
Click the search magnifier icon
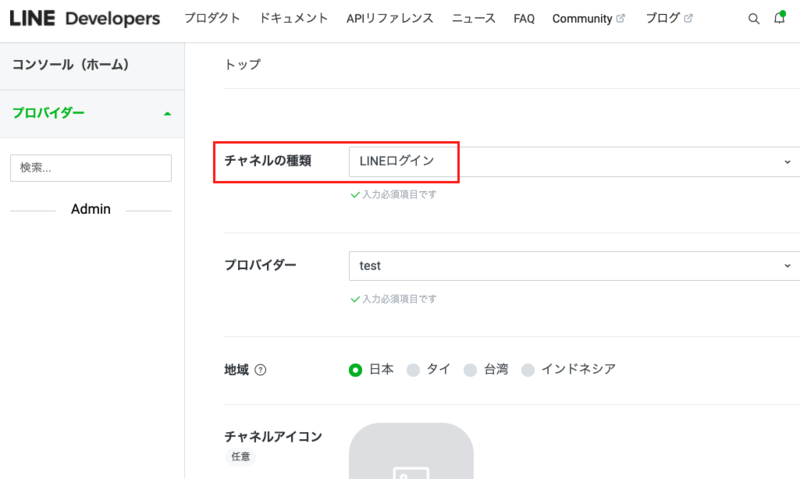pyautogui.click(x=754, y=19)
